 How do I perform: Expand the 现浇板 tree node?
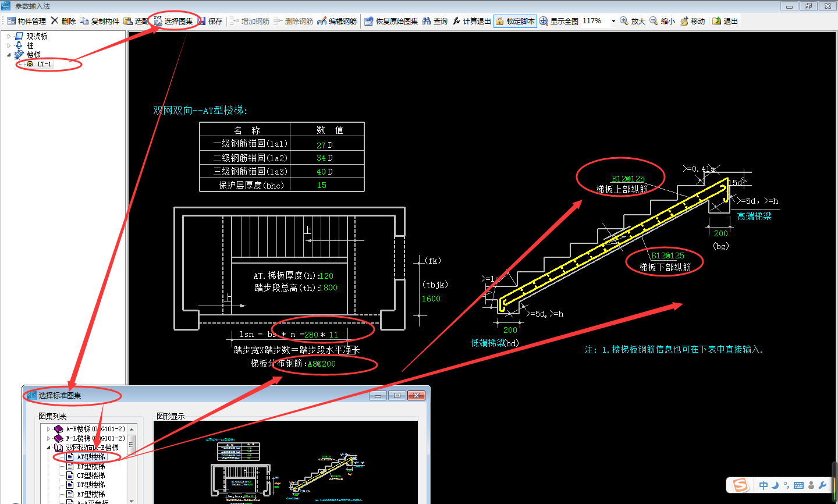coord(9,36)
